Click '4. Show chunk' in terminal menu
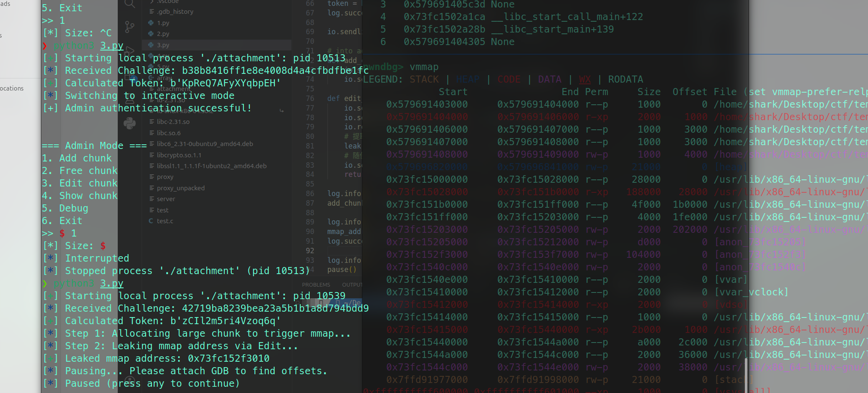868x393 pixels. tap(80, 196)
